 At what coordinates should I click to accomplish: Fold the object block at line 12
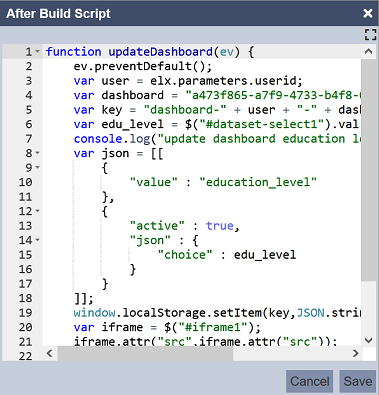click(x=37, y=211)
